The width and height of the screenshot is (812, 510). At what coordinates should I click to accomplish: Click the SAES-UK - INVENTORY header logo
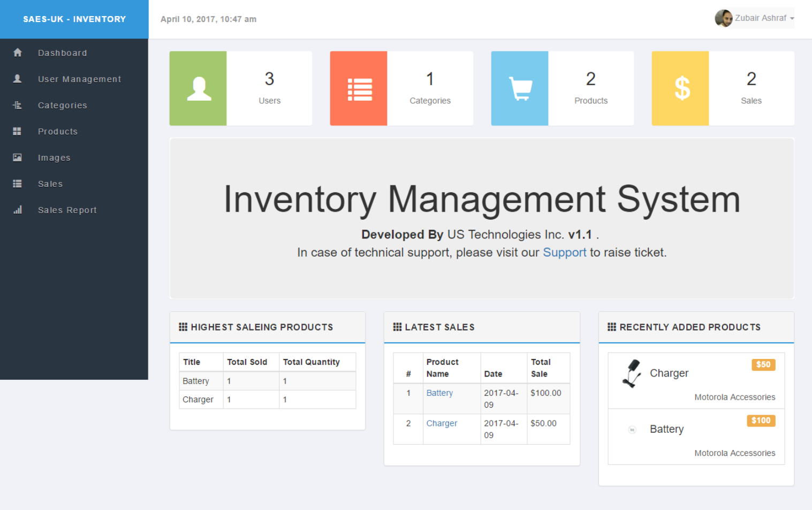point(74,19)
